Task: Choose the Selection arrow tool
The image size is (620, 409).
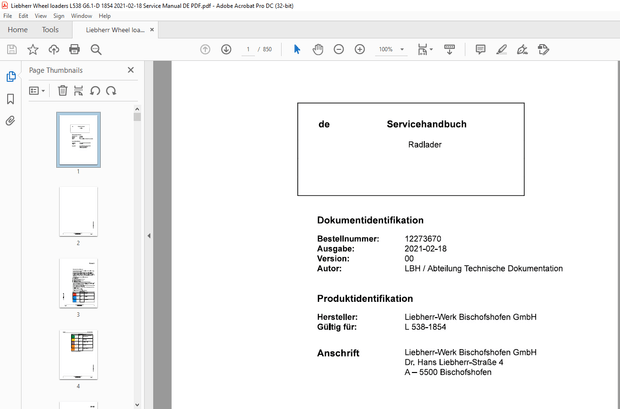Action: click(x=297, y=49)
